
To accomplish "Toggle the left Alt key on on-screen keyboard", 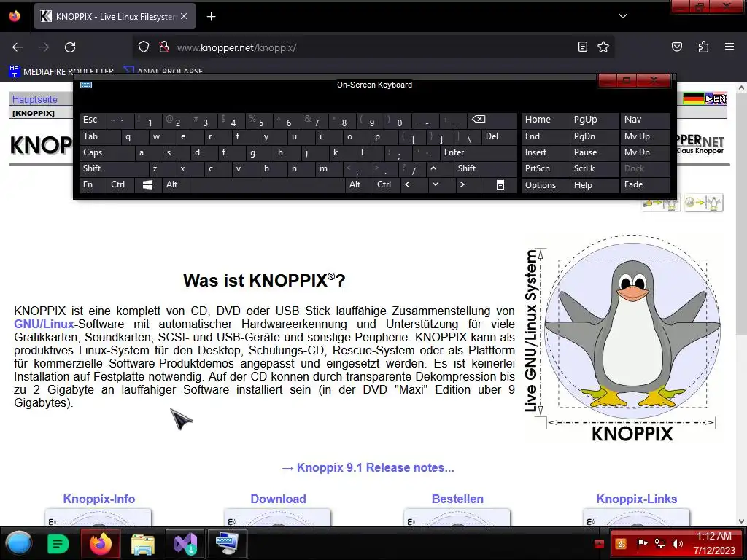I will (176, 184).
